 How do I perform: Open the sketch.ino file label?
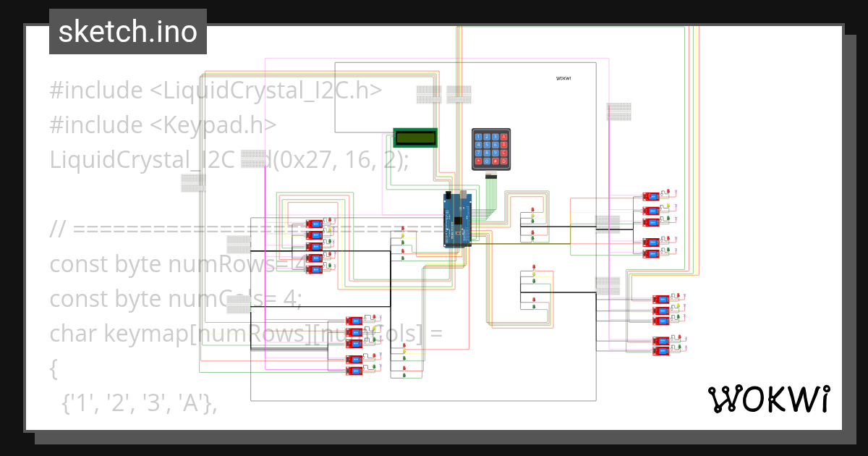(128, 32)
